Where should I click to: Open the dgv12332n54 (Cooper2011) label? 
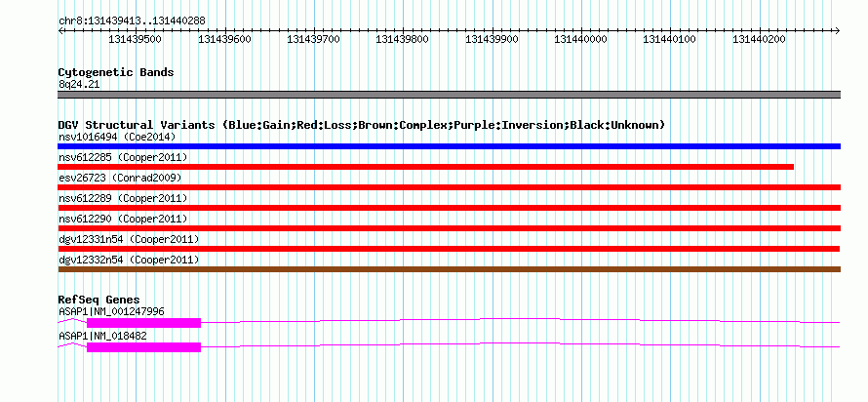click(129, 260)
